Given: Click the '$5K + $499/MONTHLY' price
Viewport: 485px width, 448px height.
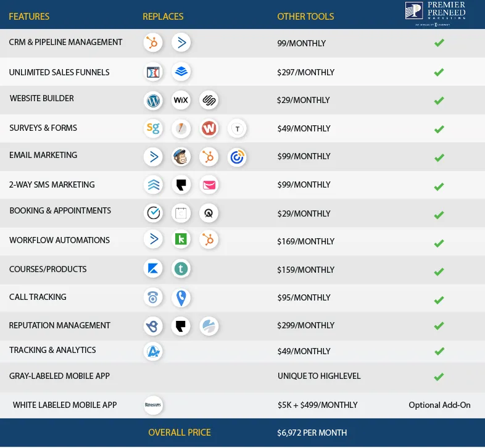Looking at the screenshot, I should pos(317,405).
